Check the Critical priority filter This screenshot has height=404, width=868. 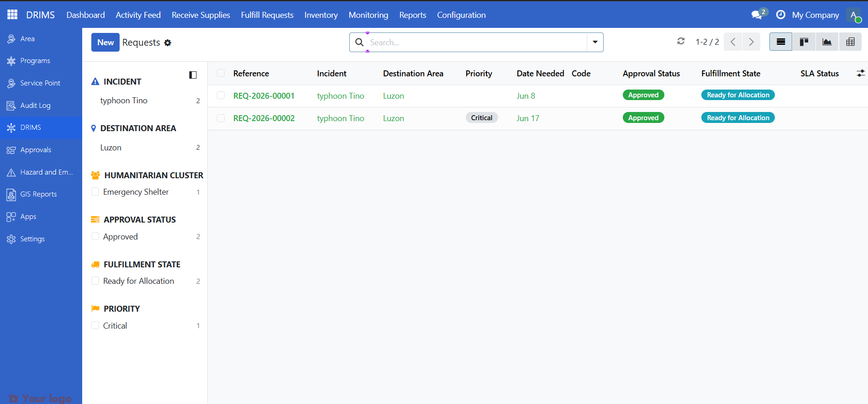[95, 325]
